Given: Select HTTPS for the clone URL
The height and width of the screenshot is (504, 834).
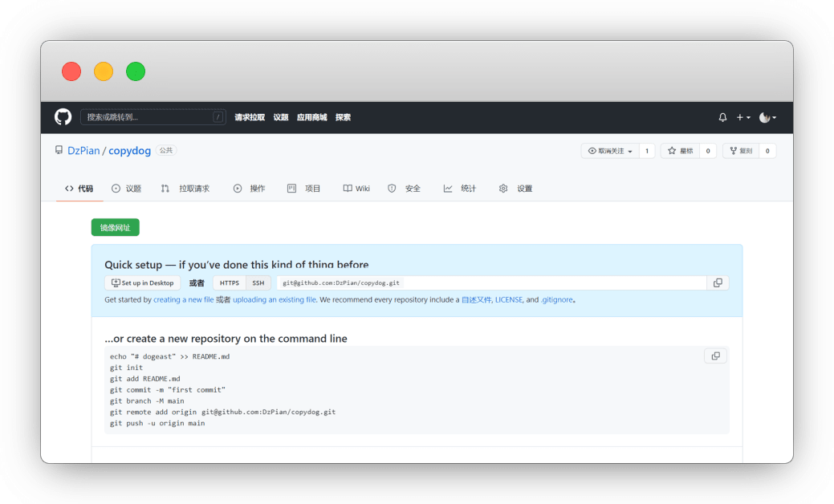Looking at the screenshot, I should pyautogui.click(x=229, y=282).
